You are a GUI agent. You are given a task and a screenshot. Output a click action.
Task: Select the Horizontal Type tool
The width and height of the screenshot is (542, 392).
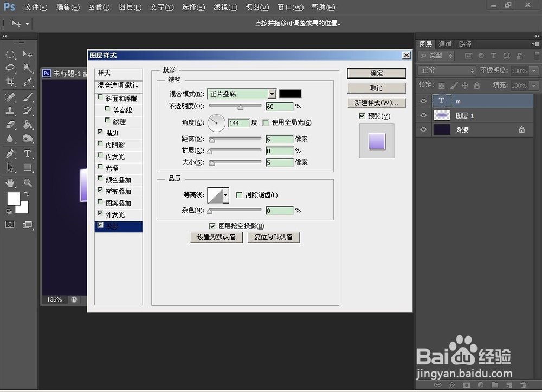tap(27, 154)
